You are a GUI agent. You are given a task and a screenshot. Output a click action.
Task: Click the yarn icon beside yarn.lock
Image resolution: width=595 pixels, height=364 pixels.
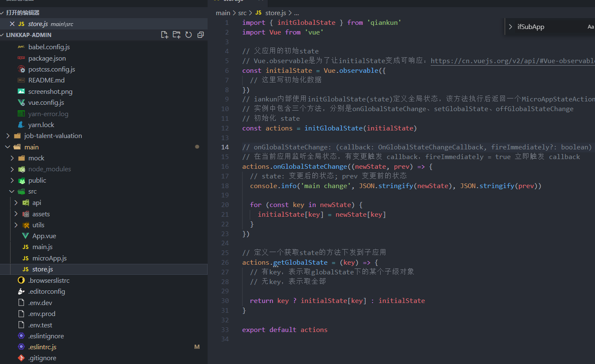click(x=21, y=125)
